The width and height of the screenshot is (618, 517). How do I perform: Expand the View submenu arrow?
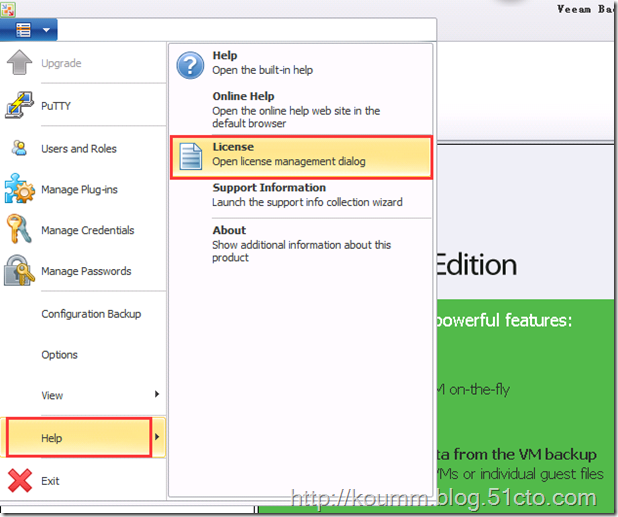pyautogui.click(x=157, y=394)
